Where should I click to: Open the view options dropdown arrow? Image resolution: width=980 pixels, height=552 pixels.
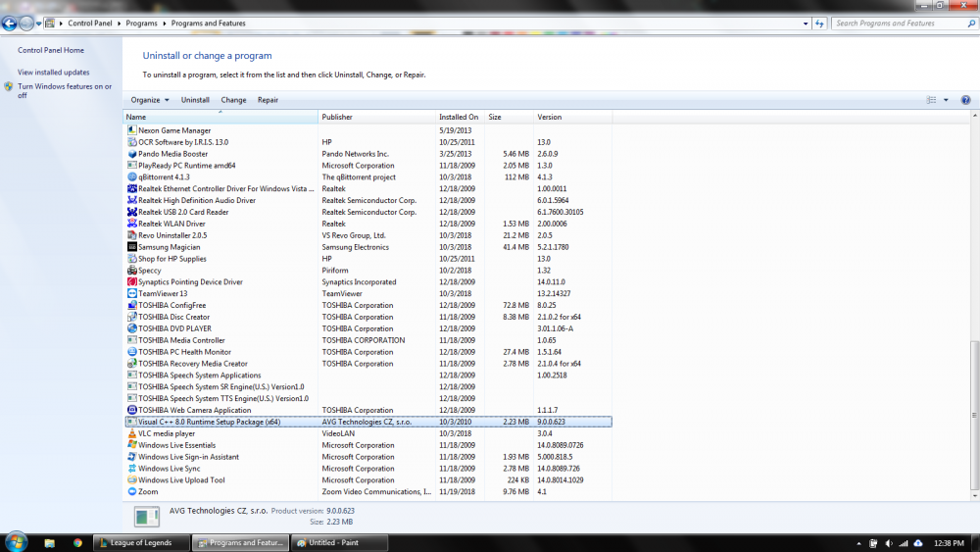tap(946, 100)
